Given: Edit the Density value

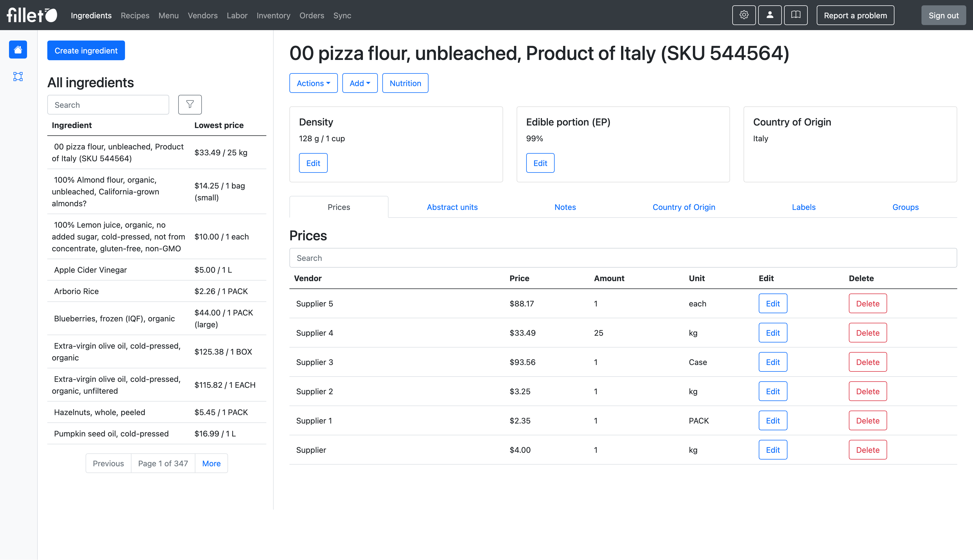Looking at the screenshot, I should tap(313, 163).
